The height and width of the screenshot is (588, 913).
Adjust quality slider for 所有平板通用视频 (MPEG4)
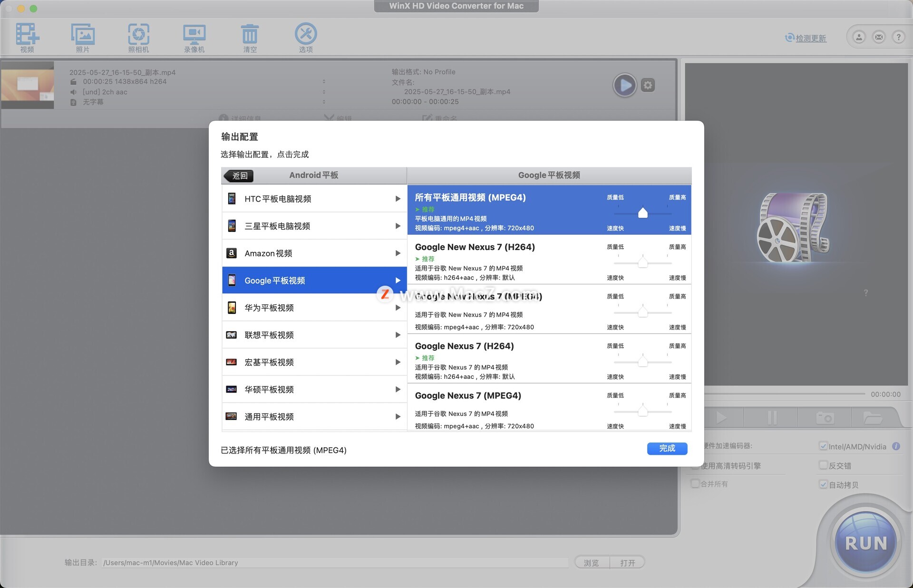pos(642,212)
